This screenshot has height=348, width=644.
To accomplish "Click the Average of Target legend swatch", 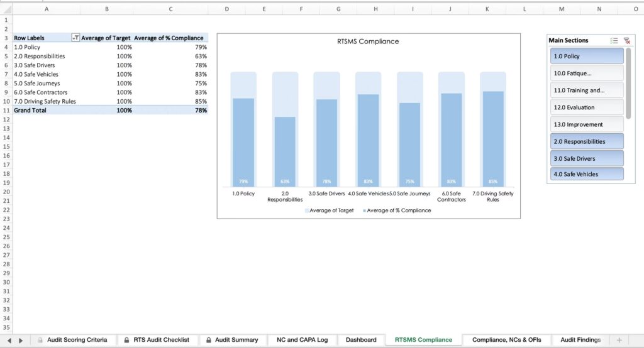I will [x=307, y=210].
